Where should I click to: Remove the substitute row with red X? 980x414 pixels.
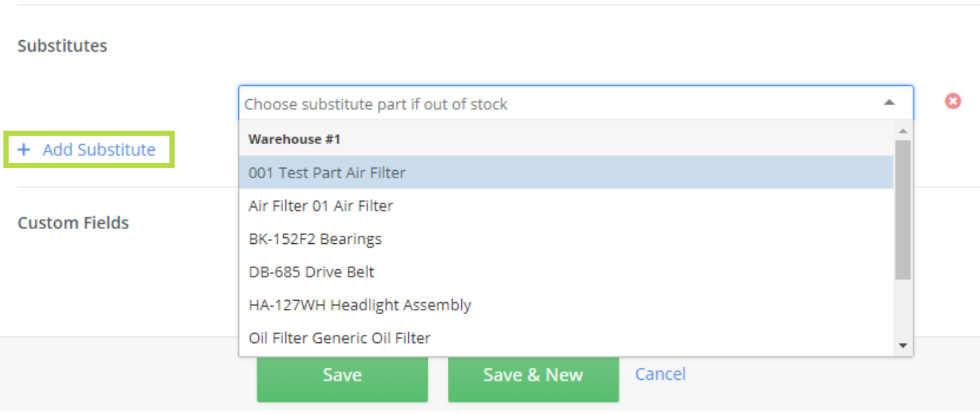[x=953, y=101]
